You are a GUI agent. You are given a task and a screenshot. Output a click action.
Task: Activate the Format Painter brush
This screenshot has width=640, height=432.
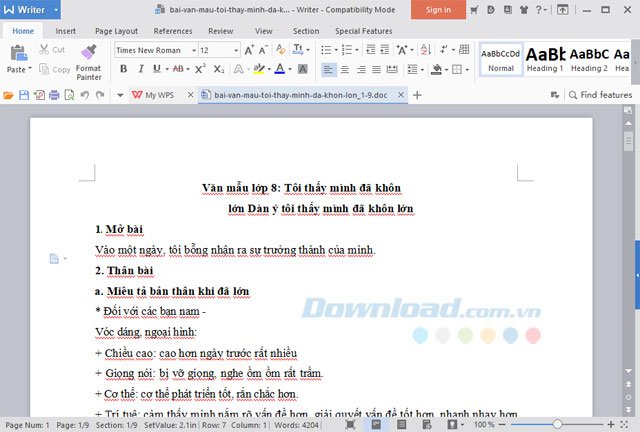click(x=89, y=52)
